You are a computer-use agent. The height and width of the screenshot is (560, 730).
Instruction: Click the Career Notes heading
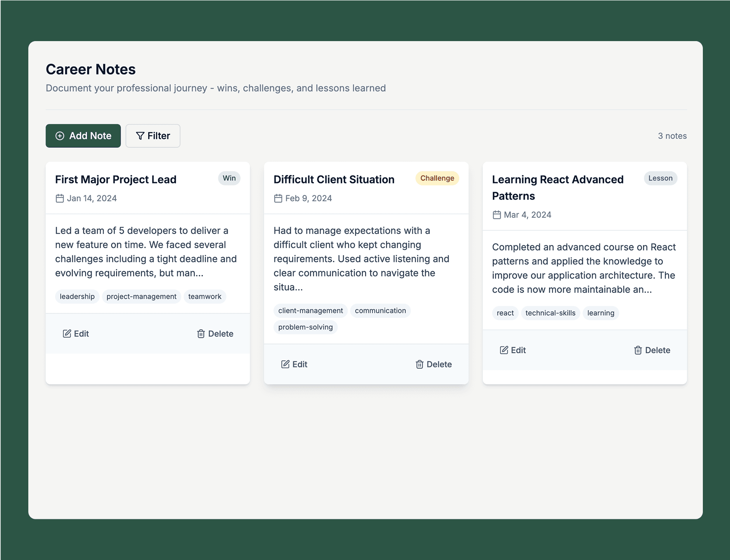coord(91,69)
